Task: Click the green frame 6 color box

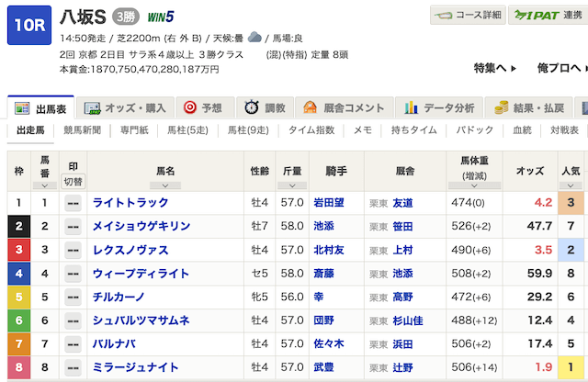Action: [x=19, y=320]
